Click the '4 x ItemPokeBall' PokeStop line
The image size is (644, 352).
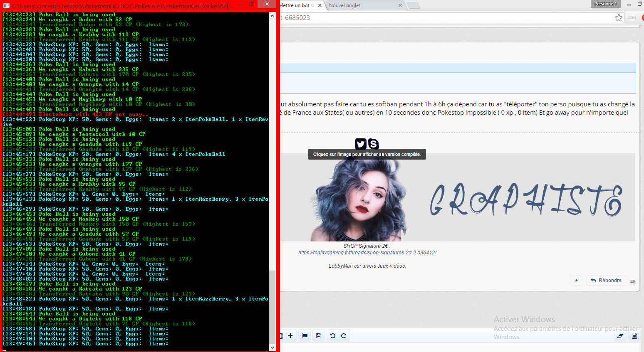(x=114, y=154)
